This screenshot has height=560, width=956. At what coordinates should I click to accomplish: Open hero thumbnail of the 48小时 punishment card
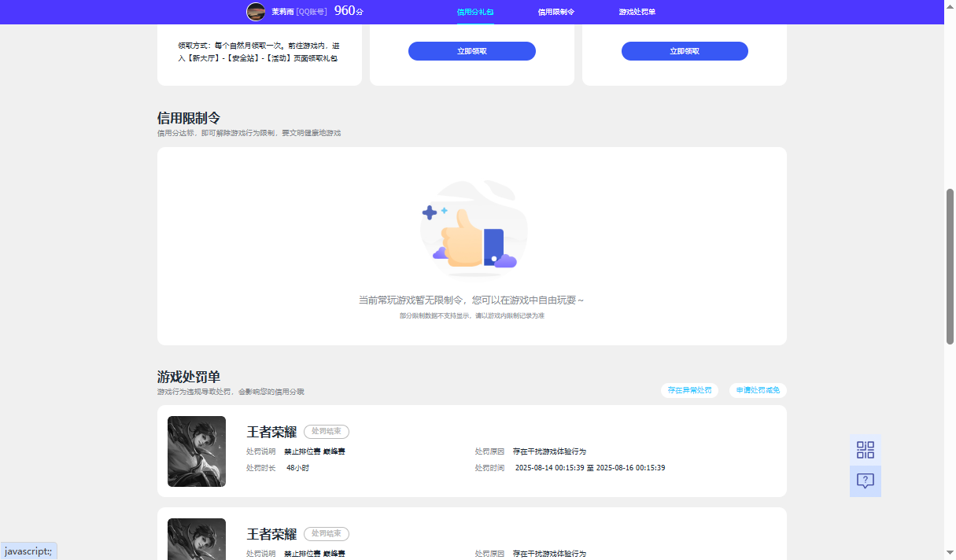[197, 451]
